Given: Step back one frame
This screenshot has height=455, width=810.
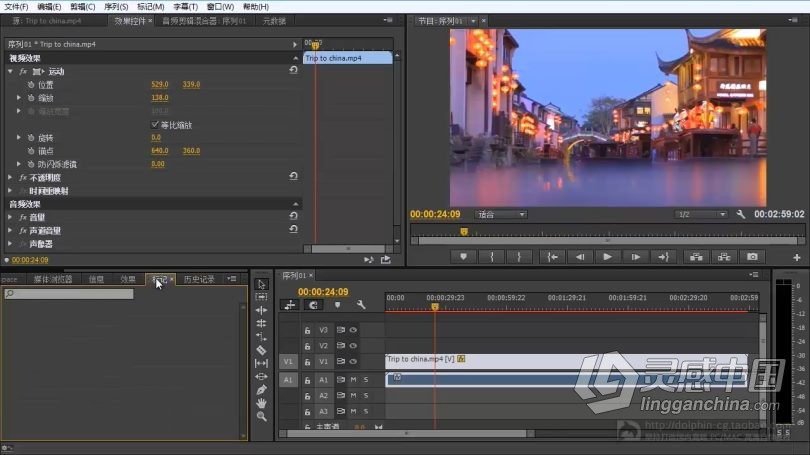Looking at the screenshot, I should (x=580, y=257).
